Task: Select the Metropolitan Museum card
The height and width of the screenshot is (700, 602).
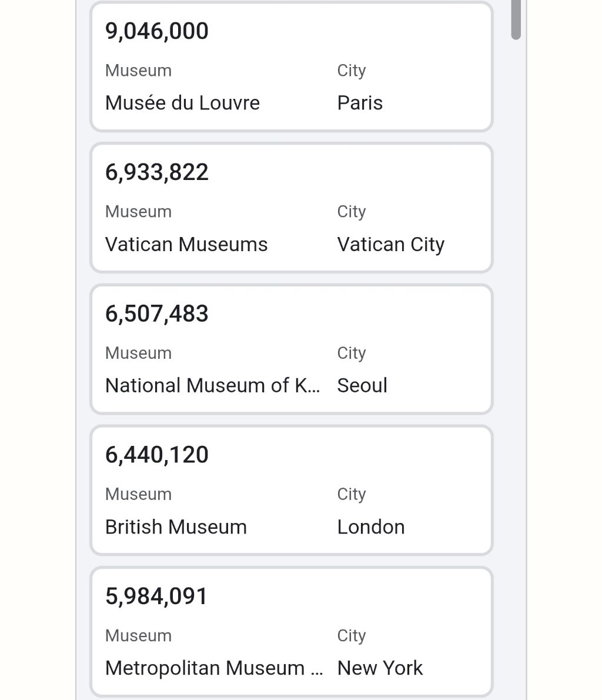Action: point(292,632)
